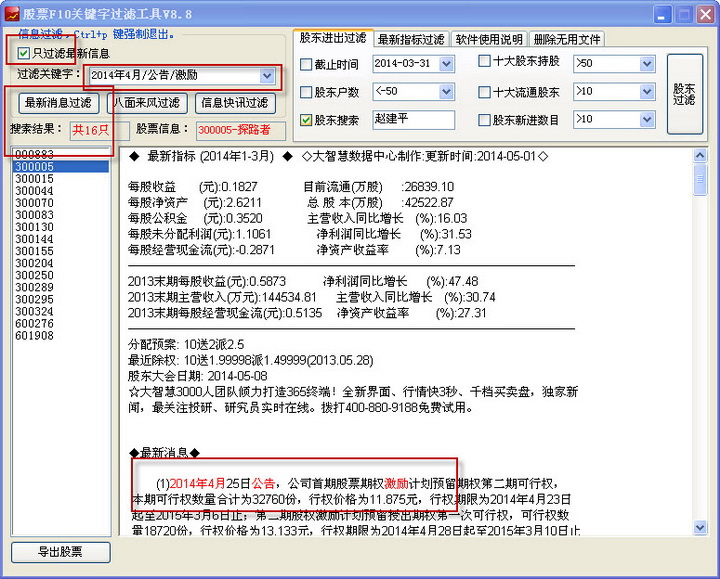Toggle the 股东搜索 checkbox
The height and width of the screenshot is (579, 720).
click(306, 120)
